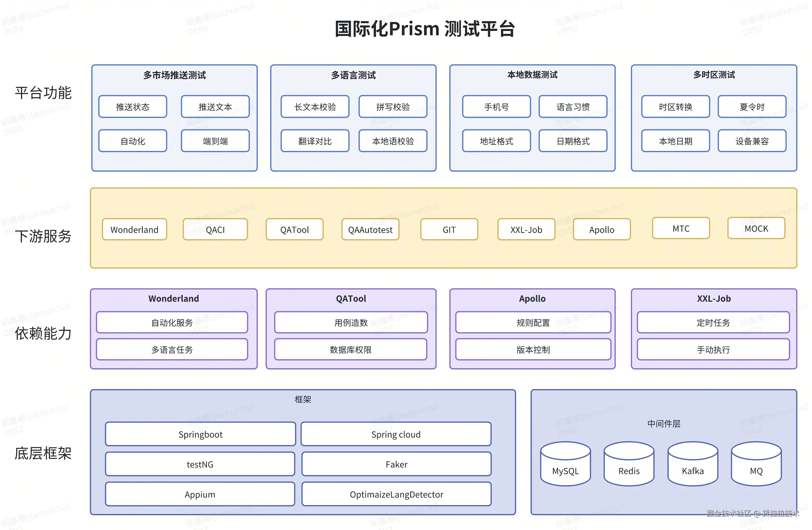Click the 日期格式 box

573,141
